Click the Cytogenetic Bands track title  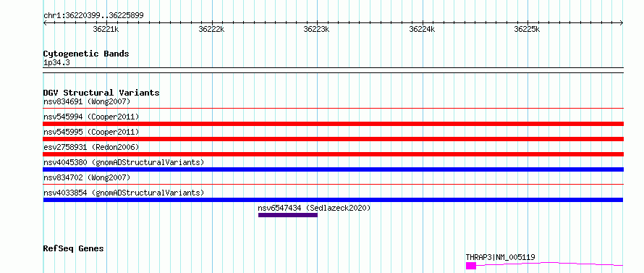pos(86,54)
